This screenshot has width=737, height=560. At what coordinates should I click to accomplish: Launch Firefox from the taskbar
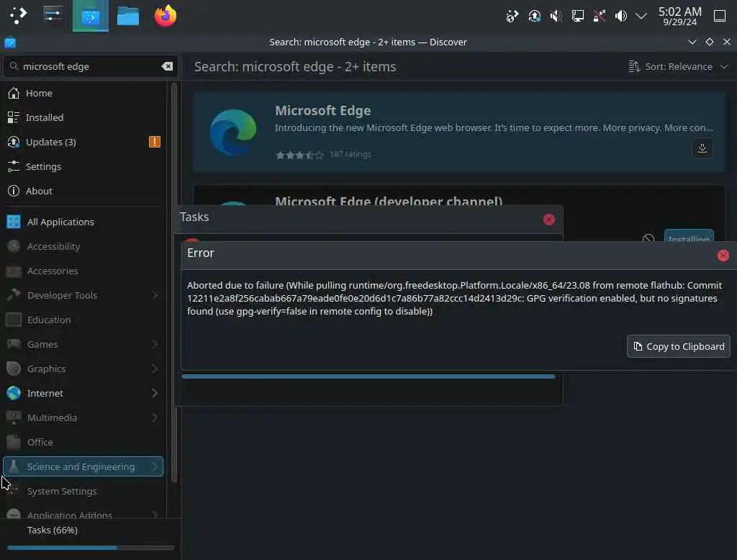[x=166, y=16]
